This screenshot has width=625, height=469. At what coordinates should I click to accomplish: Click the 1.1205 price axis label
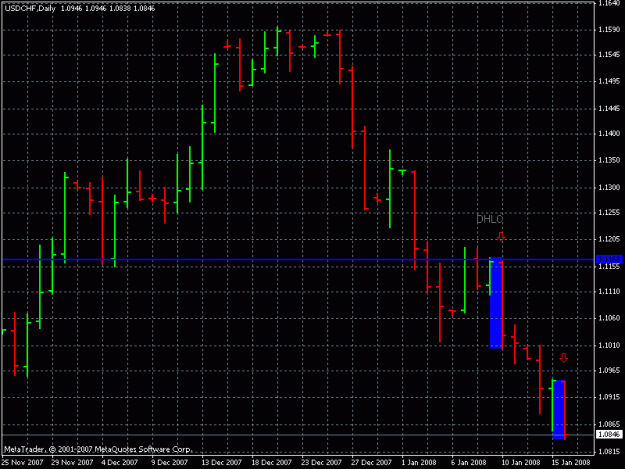pos(609,239)
